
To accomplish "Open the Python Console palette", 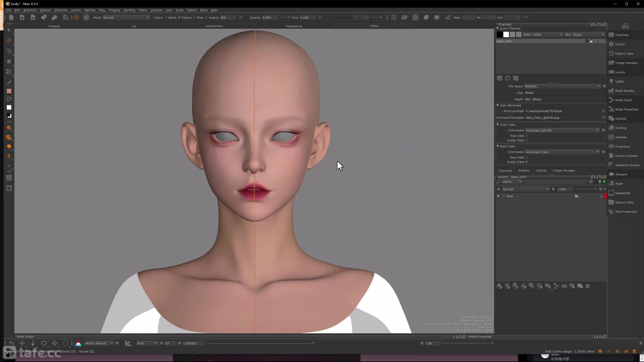I will 626,156.
